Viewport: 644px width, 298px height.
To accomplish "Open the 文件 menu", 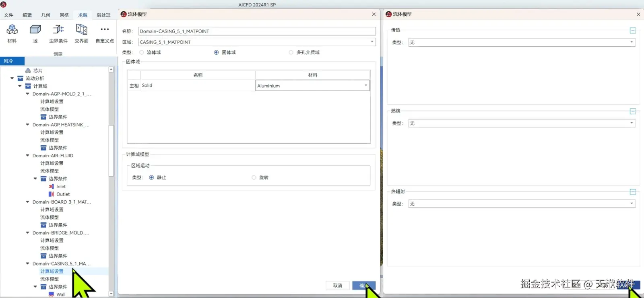I will [x=8, y=15].
